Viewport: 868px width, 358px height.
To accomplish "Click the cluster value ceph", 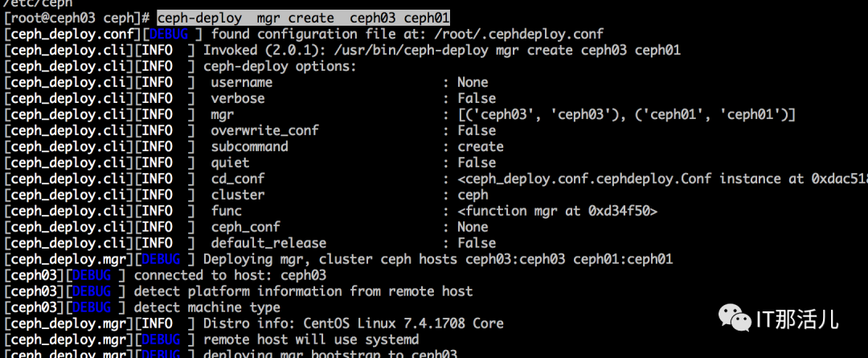I will click(x=473, y=195).
